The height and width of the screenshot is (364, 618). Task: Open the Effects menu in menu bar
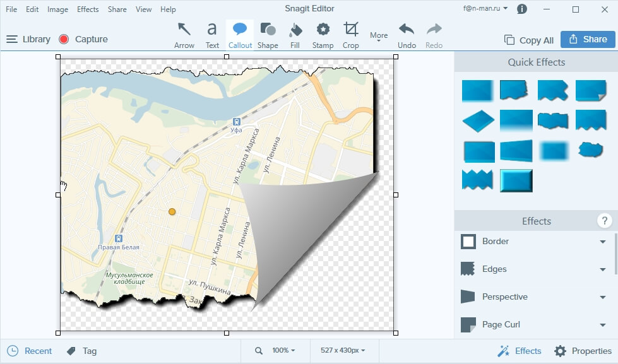(88, 9)
